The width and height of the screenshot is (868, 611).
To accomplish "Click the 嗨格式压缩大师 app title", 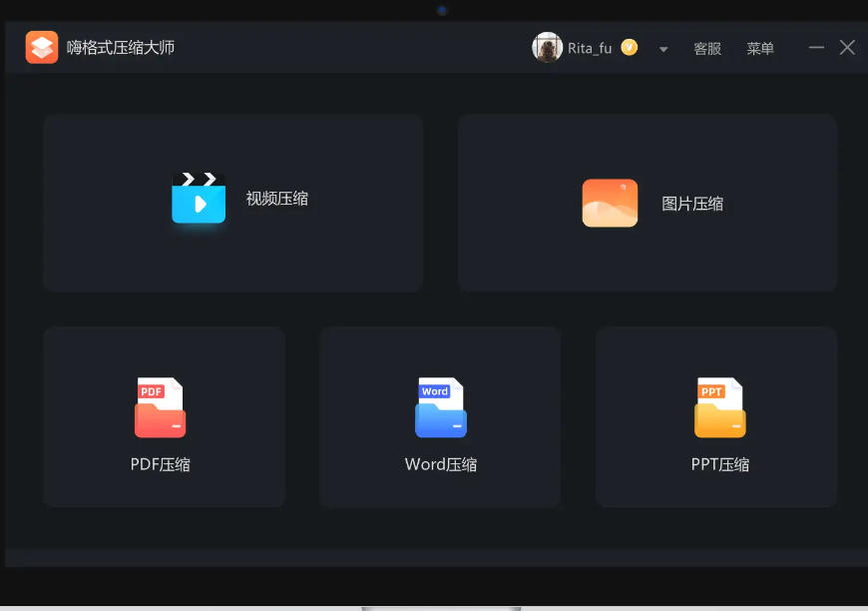I will [x=120, y=48].
